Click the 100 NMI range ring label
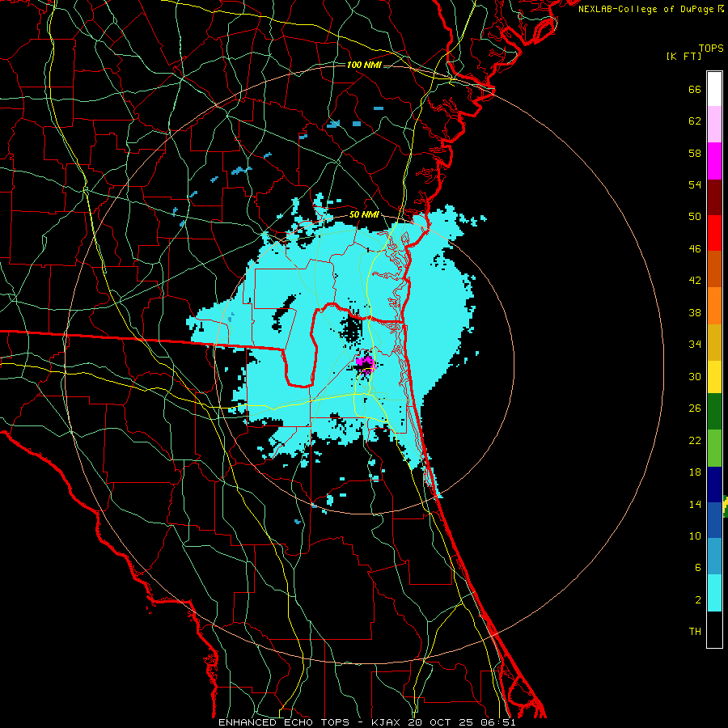728x728 pixels. (364, 65)
